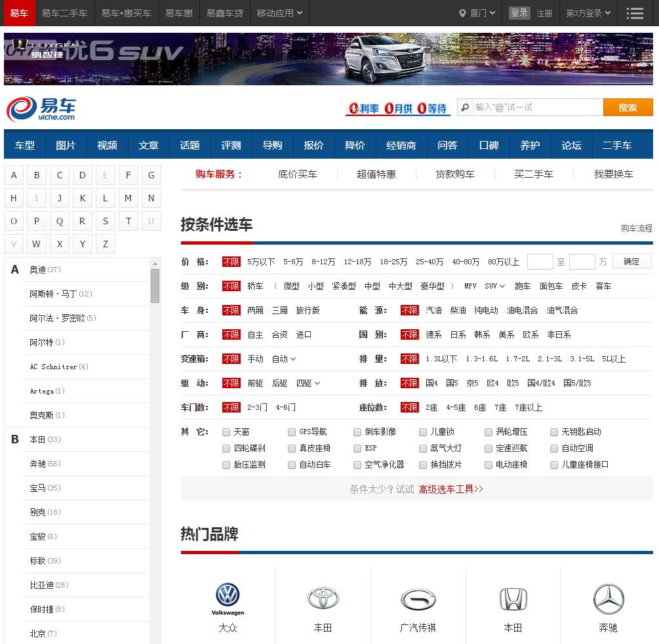
Task: Tick the 真皮座椅 checkbox
Action: [292, 448]
